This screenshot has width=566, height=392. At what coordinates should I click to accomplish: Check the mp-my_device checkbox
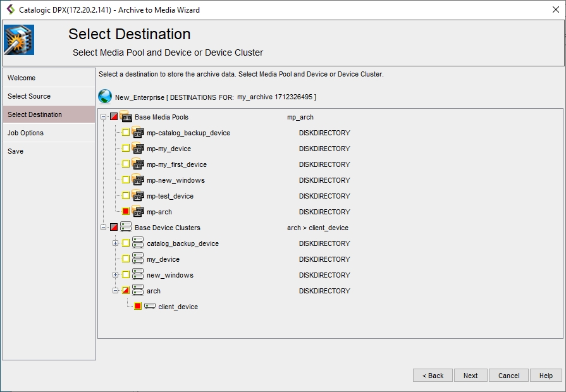[126, 149]
